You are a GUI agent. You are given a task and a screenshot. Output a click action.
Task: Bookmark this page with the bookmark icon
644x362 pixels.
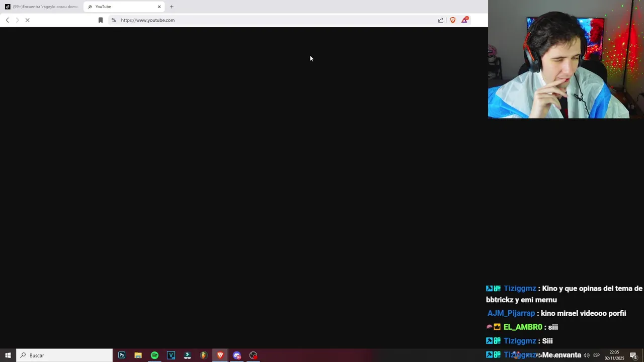point(101,20)
